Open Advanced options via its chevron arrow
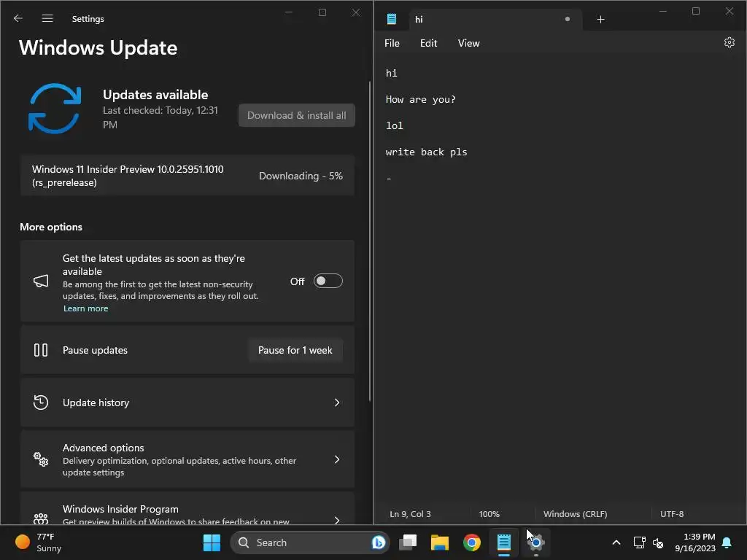747x560 pixels. (337, 459)
